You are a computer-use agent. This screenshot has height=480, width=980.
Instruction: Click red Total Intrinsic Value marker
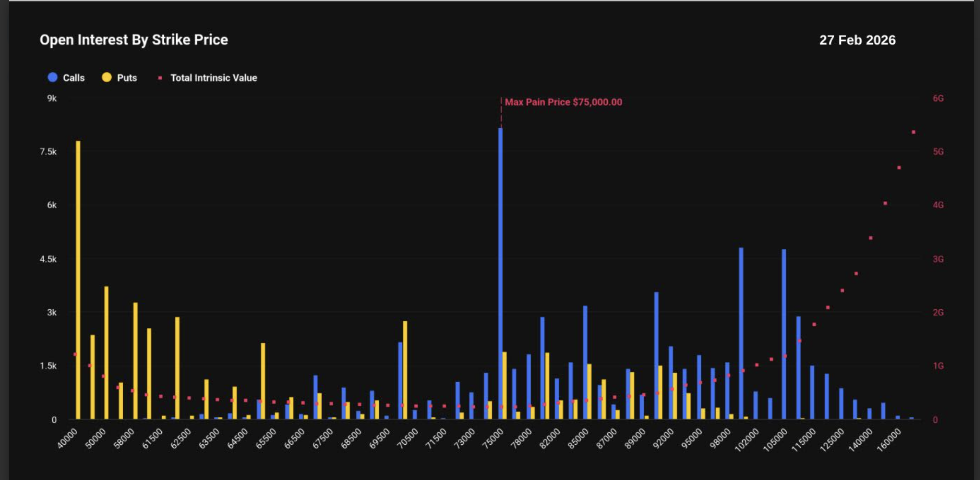(160, 78)
